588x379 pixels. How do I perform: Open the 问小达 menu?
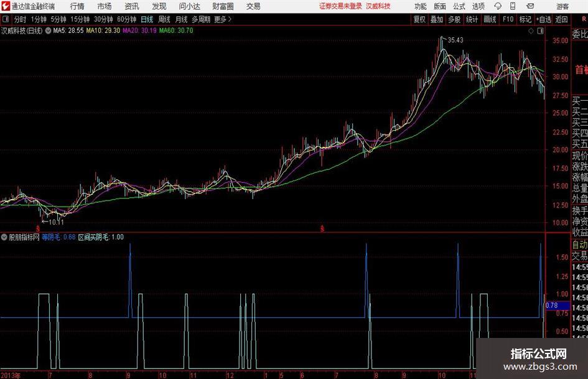coord(189,6)
